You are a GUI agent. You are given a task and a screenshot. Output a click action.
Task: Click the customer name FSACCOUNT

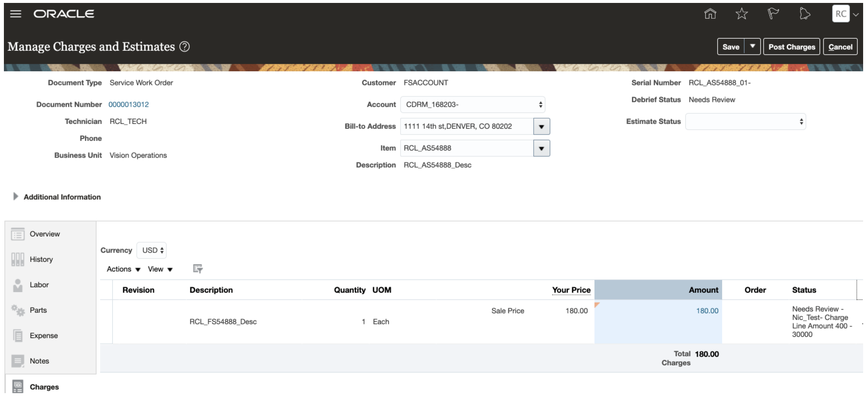426,82
